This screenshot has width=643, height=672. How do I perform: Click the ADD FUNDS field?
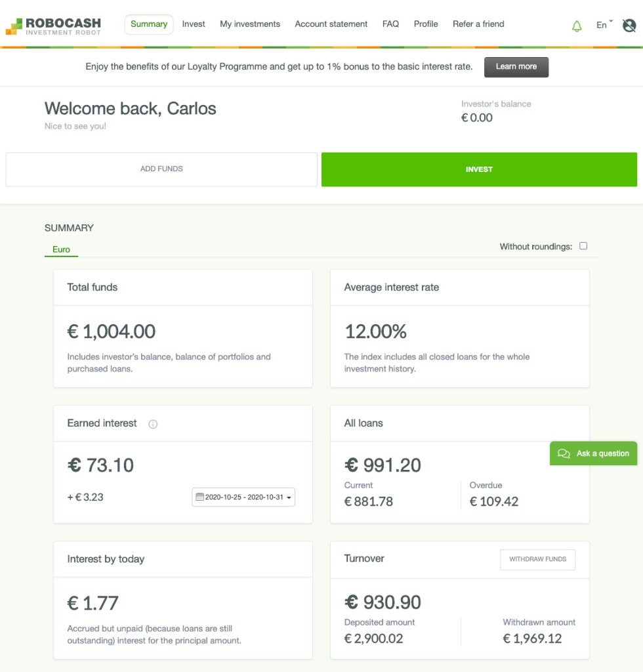[161, 169]
